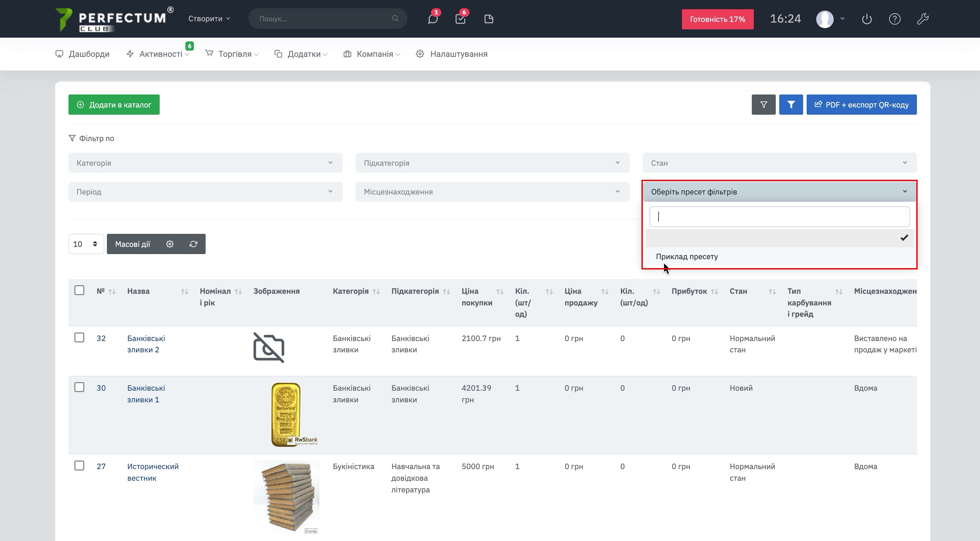Click the power logout icon
Viewport: 980px width, 541px height.
tap(866, 19)
